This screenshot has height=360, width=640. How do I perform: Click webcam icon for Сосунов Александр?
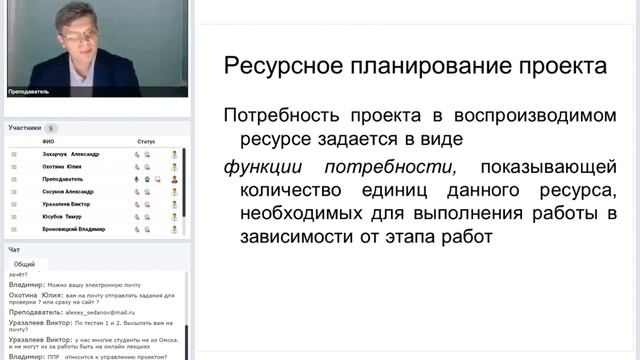[147, 192]
